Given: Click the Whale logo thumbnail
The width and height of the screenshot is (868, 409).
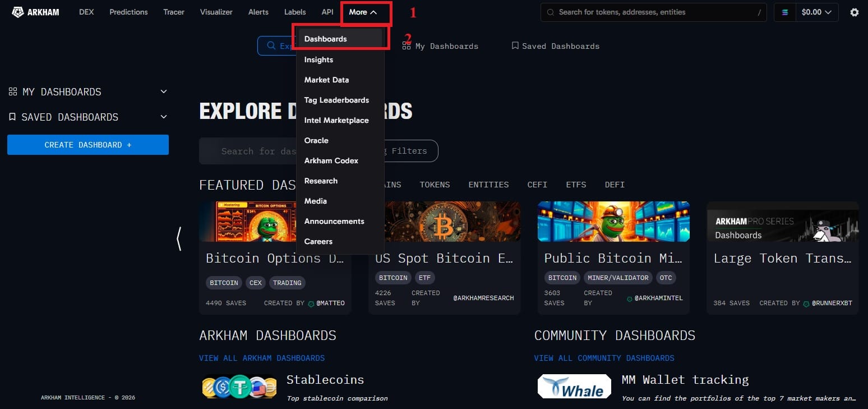Looking at the screenshot, I should click(574, 386).
